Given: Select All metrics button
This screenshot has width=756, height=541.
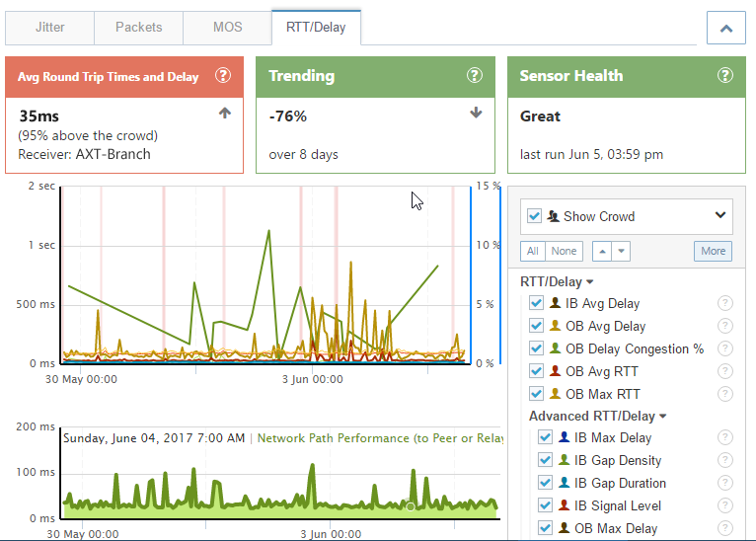Looking at the screenshot, I should [532, 251].
